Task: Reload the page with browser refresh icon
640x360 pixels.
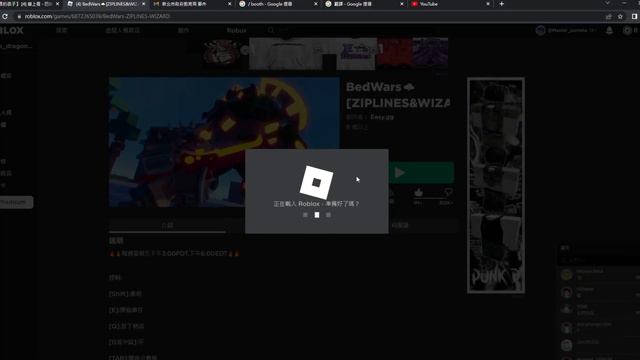Action: (5, 16)
